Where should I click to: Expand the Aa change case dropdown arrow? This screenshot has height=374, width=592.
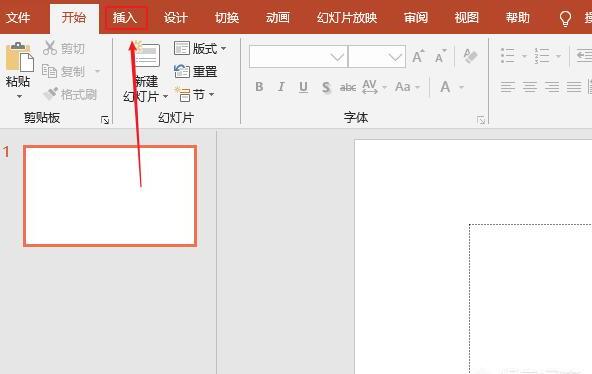(x=418, y=88)
